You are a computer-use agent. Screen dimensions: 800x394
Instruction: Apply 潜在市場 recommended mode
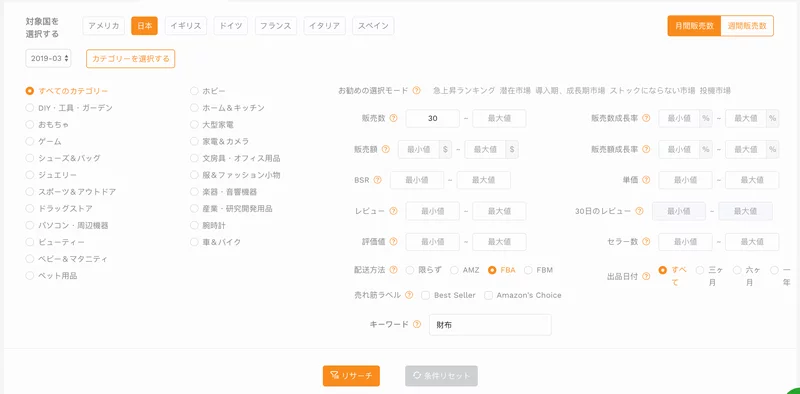click(515, 91)
